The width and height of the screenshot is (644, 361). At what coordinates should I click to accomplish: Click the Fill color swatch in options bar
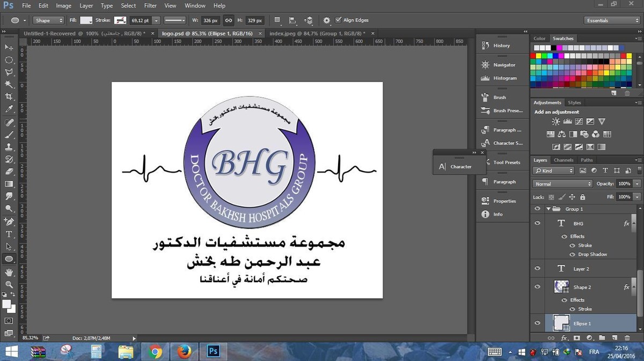click(86, 20)
